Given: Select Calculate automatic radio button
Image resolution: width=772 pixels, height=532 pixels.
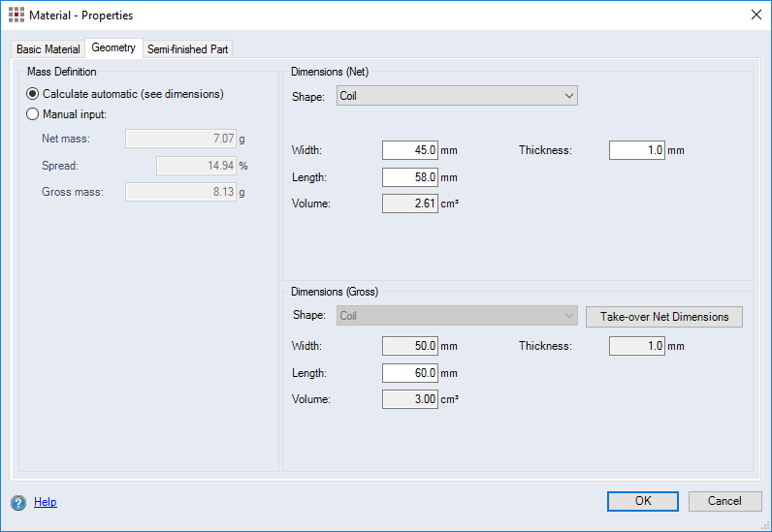Looking at the screenshot, I should point(34,94).
